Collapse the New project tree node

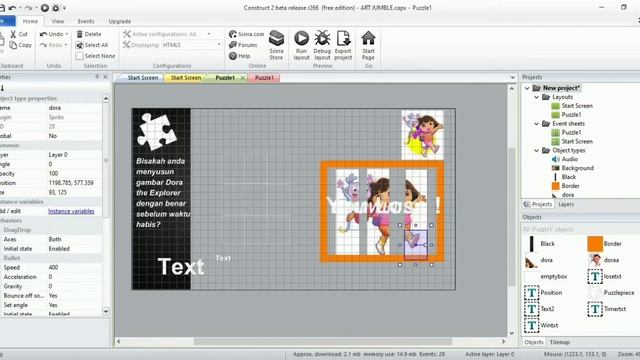[527, 88]
